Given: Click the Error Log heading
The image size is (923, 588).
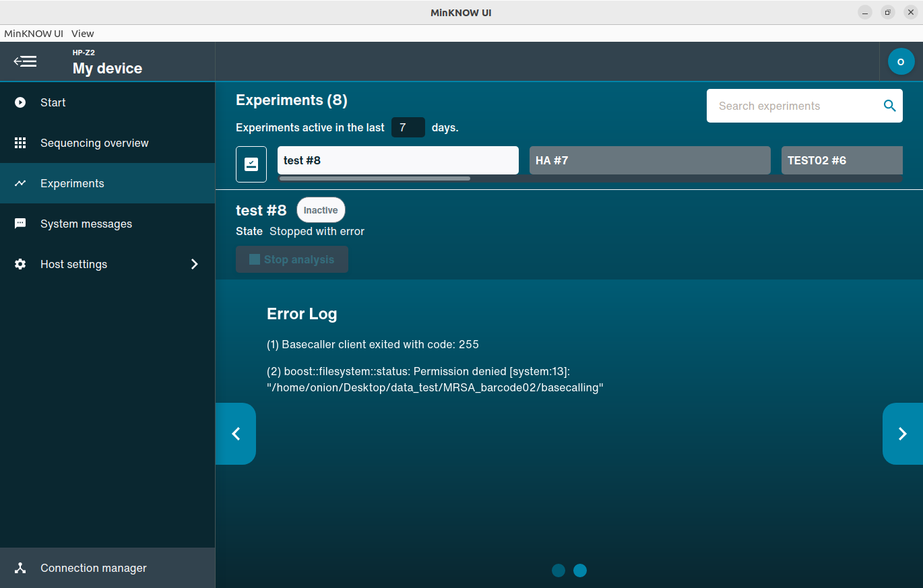Looking at the screenshot, I should (302, 314).
